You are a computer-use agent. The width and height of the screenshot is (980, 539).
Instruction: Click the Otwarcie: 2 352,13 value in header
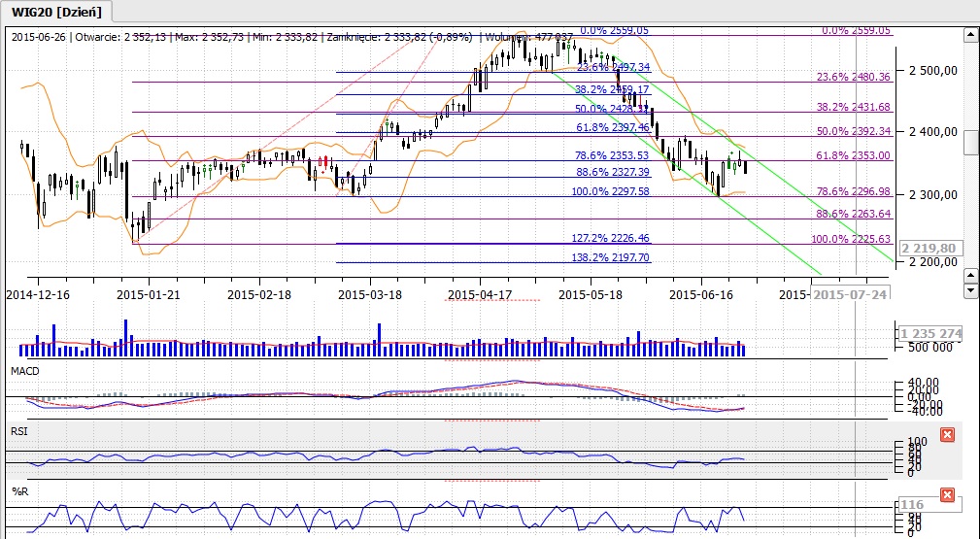point(121,38)
